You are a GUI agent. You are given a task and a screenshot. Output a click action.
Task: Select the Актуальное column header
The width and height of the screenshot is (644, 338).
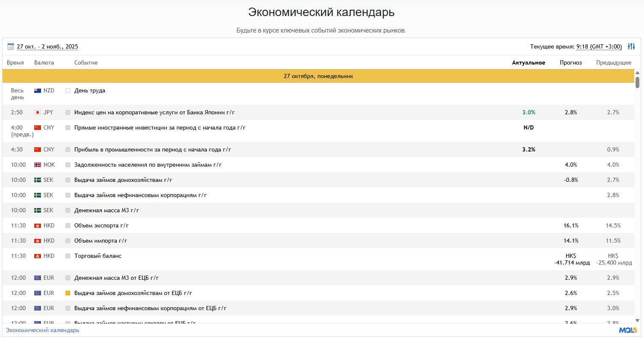click(x=528, y=63)
